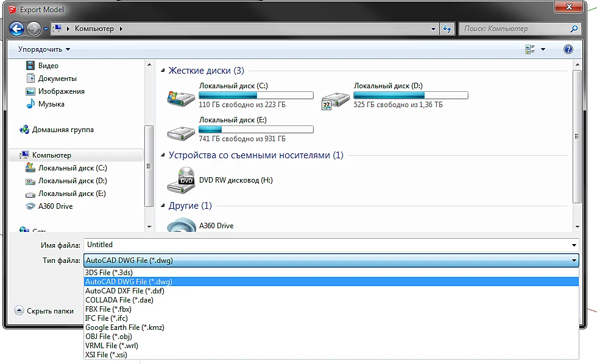Click the main pane scroll up arrow

tap(578, 65)
